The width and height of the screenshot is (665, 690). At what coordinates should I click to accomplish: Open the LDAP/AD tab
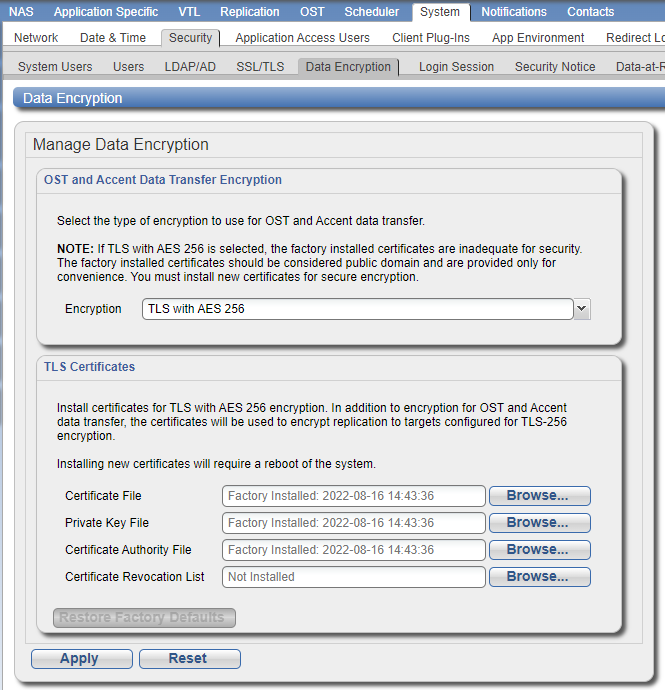[190, 67]
